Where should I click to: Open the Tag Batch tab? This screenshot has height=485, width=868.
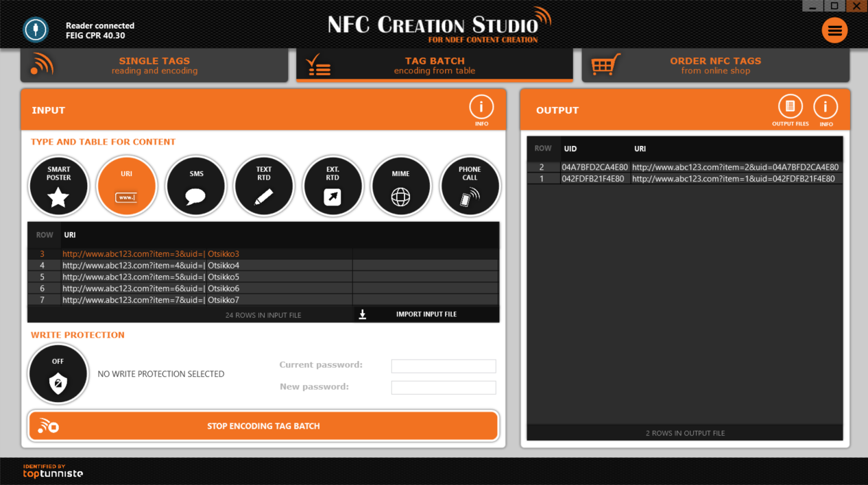434,66
